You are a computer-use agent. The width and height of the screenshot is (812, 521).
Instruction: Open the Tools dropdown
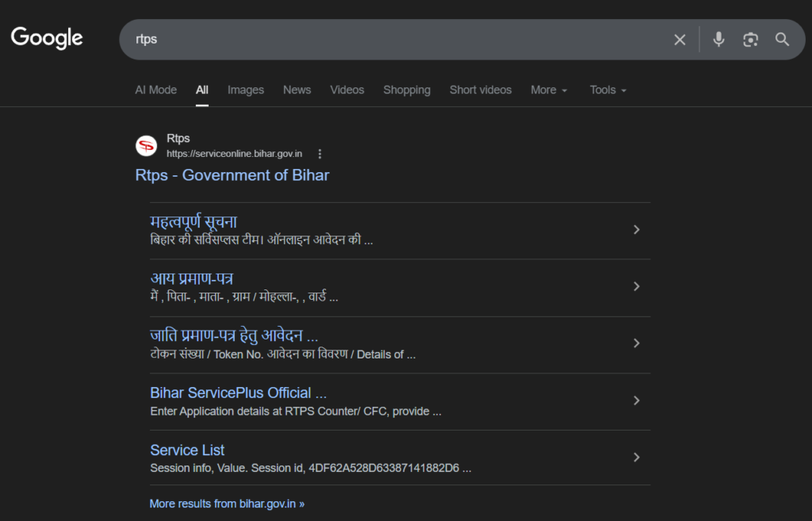coord(607,90)
